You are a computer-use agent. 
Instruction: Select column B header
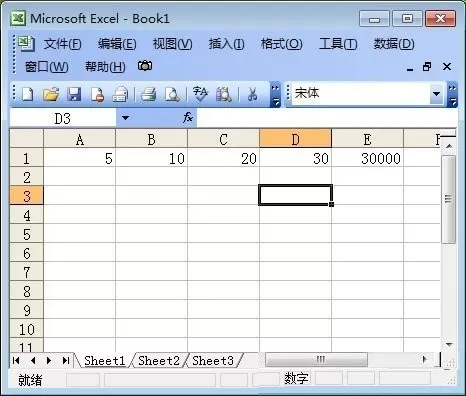151,139
